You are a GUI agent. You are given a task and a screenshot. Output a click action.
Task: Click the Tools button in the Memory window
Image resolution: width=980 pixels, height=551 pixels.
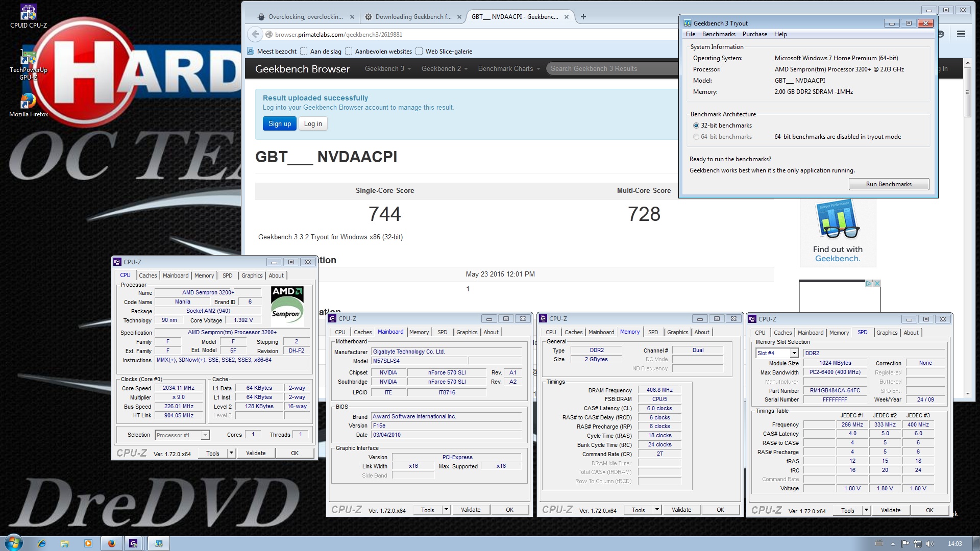click(639, 510)
